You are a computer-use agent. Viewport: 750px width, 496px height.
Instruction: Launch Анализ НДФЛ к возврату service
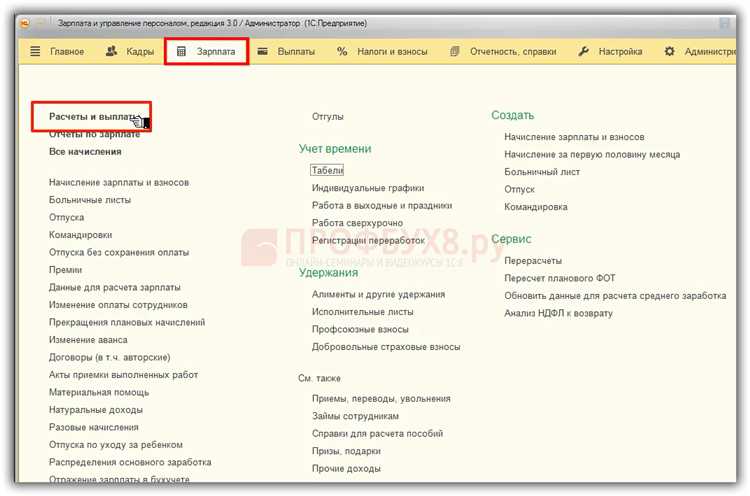click(558, 313)
